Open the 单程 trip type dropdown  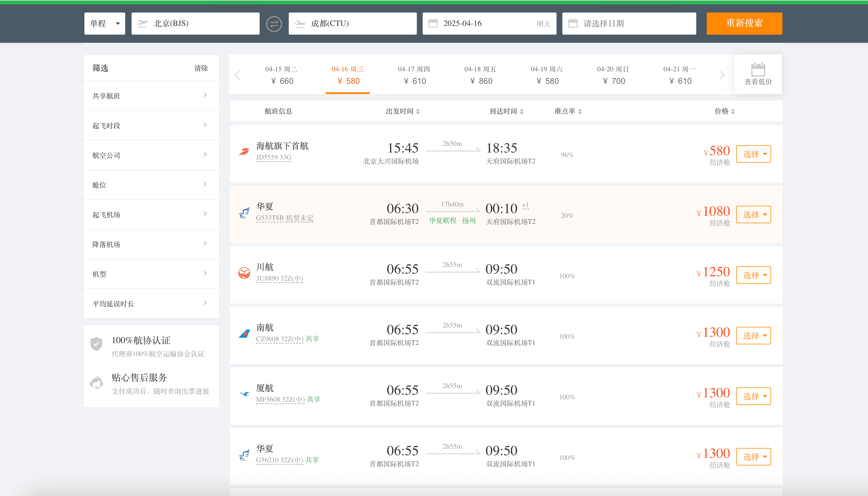click(104, 24)
